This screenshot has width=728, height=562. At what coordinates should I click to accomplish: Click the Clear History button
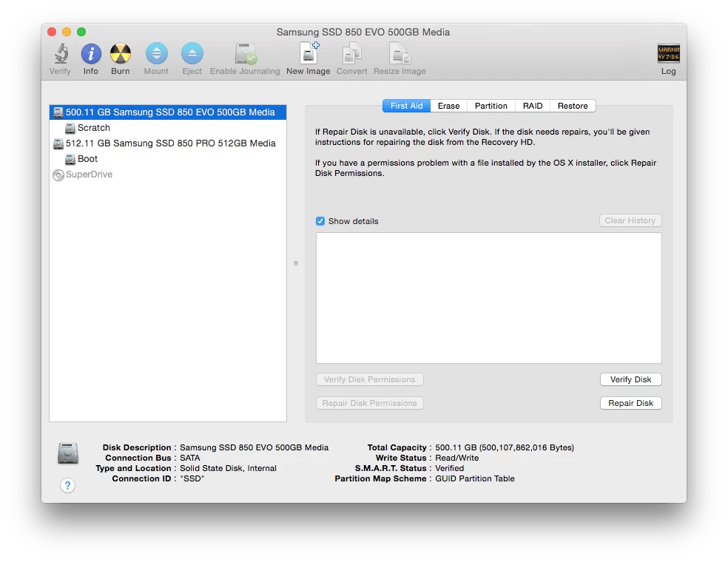coord(630,220)
